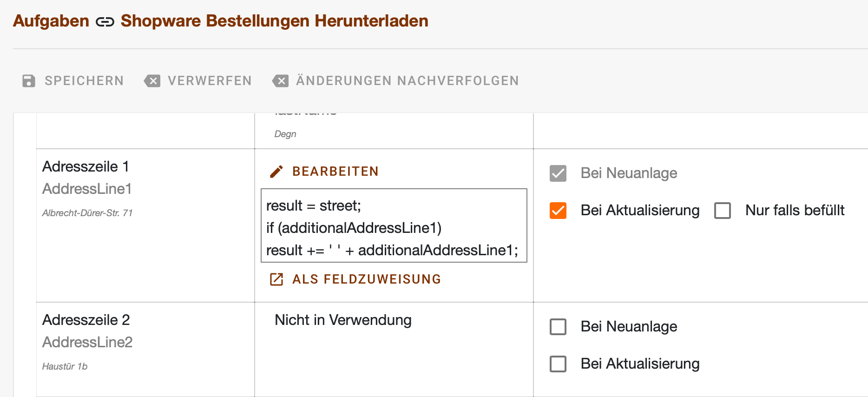Uncheck Bei Aktualisierung for Adresszeile 1
Image resolution: width=868 pixels, height=397 pixels.
(558, 211)
